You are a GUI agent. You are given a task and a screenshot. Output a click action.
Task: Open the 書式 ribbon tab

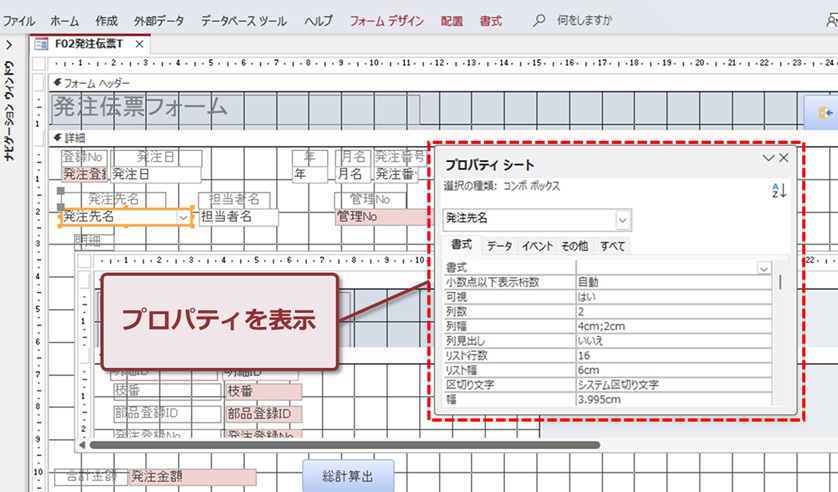[491, 21]
